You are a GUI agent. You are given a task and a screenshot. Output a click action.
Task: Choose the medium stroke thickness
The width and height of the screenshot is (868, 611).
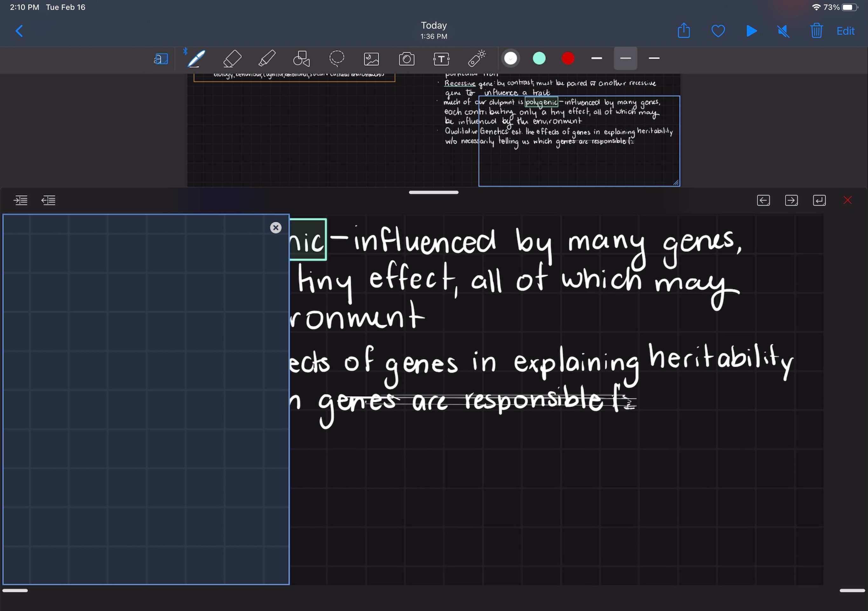(x=625, y=58)
